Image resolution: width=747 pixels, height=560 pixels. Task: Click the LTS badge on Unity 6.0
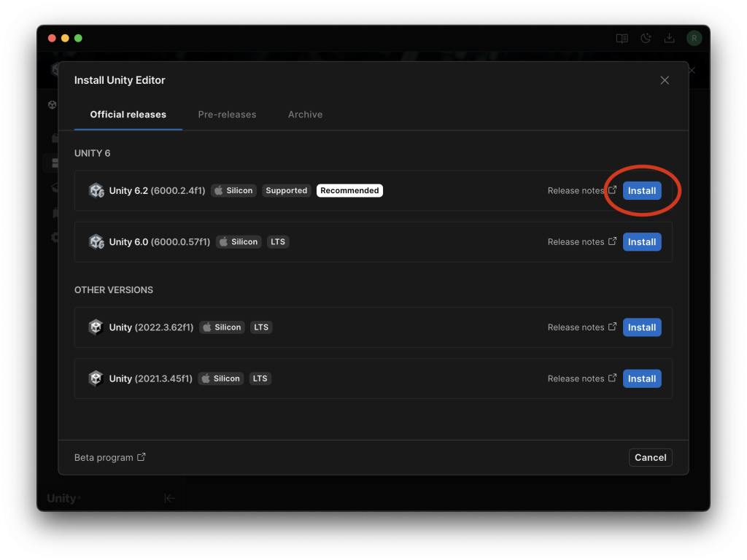point(278,242)
